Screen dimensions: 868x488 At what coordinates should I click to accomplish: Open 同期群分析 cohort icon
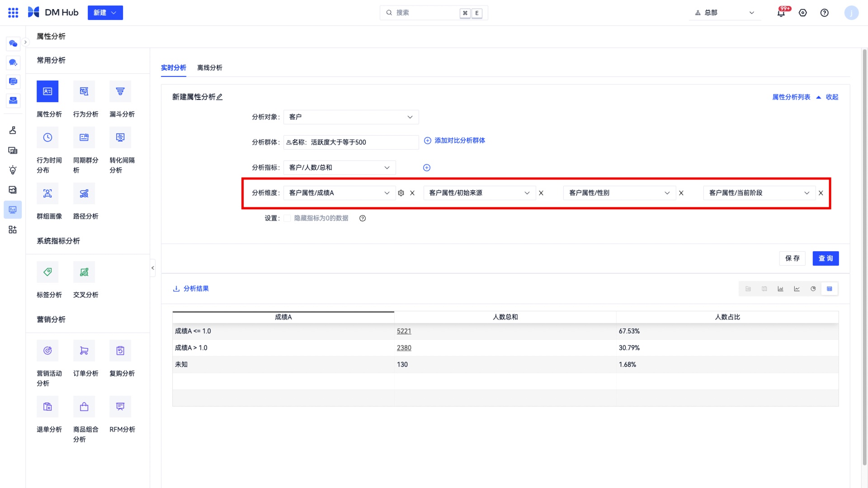(84, 137)
